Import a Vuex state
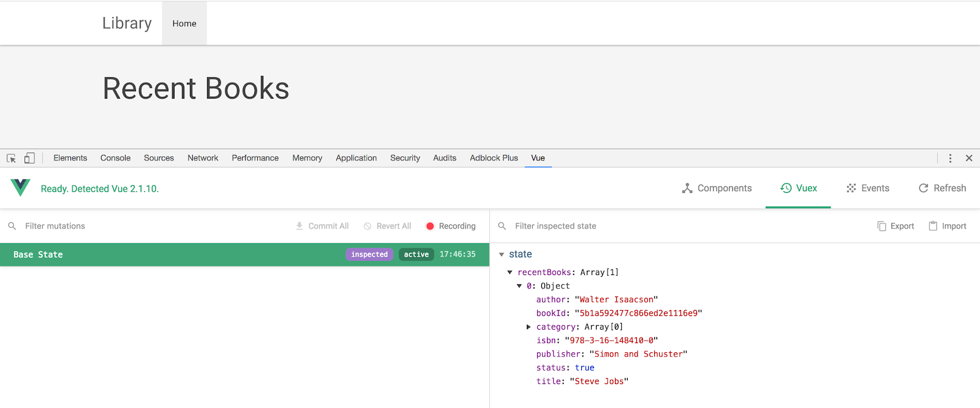 click(947, 226)
